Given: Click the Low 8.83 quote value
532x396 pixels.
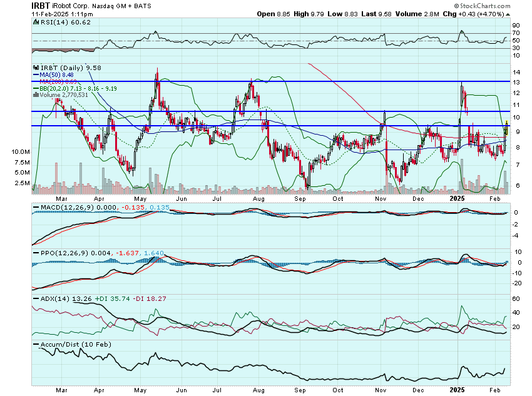Looking at the screenshot, I should point(342,14).
